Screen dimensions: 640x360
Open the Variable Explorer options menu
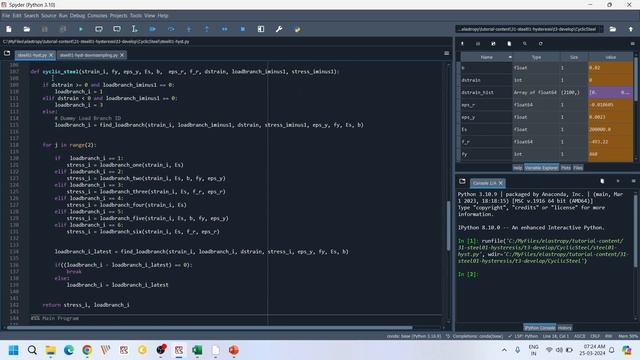(x=633, y=44)
